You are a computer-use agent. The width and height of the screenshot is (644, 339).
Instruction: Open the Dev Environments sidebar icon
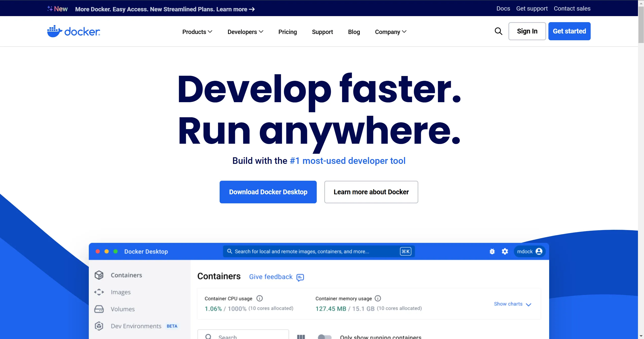coord(99,326)
